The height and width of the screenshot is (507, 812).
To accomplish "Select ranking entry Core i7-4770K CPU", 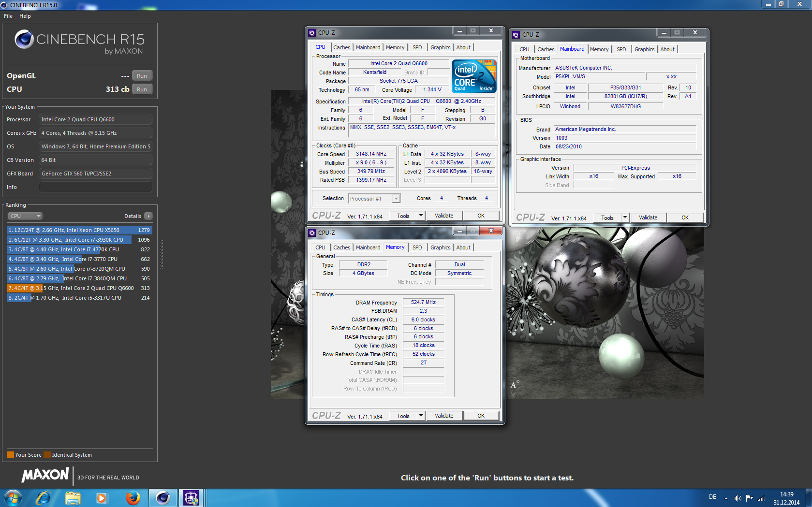I will coord(80,249).
